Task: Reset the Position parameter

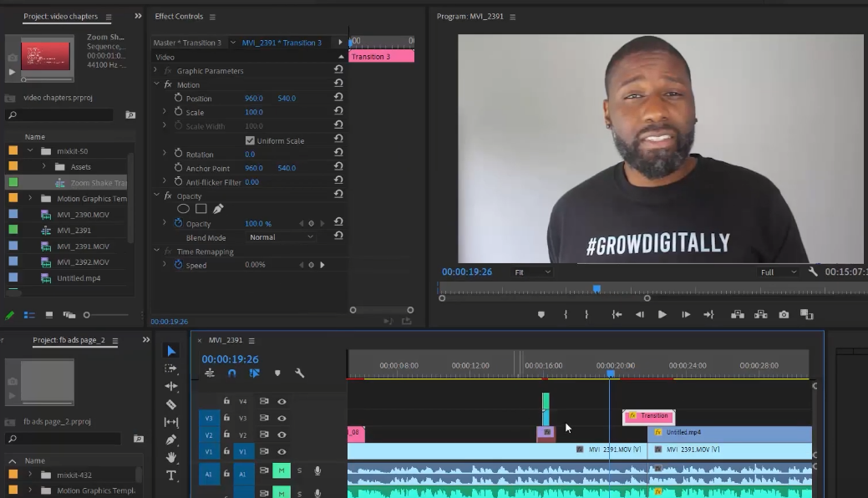Action: pyautogui.click(x=338, y=97)
